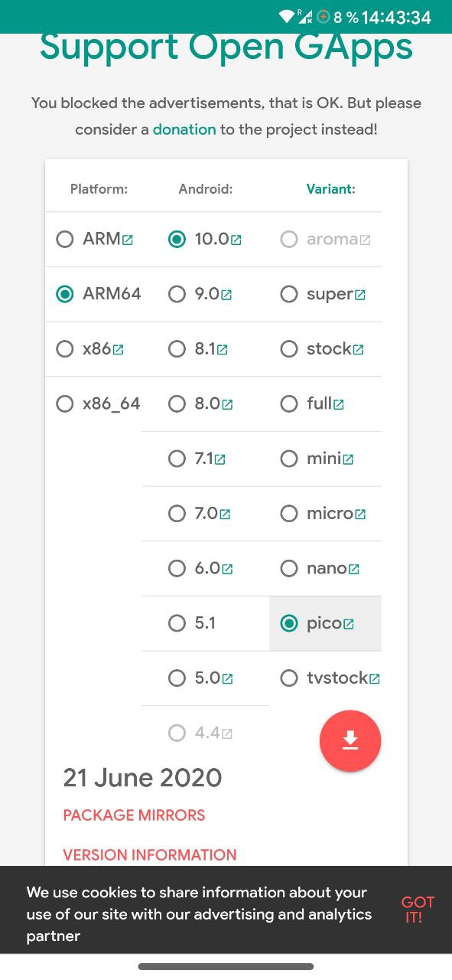
Task: Open the external link icon next to pico
Action: coord(349,624)
